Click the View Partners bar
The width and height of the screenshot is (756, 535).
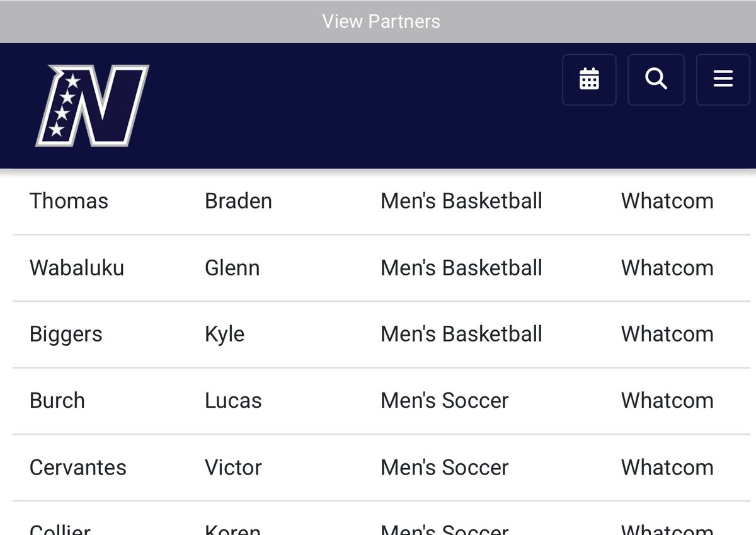click(378, 21)
